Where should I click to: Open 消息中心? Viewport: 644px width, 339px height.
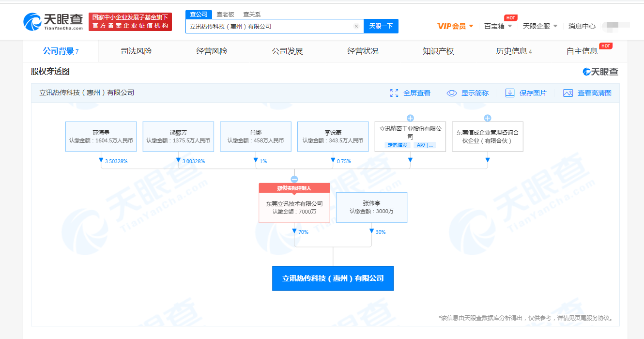coord(582,26)
